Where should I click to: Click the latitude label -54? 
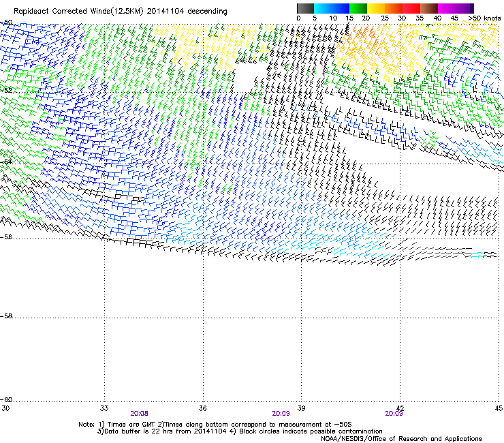pyautogui.click(x=6, y=162)
